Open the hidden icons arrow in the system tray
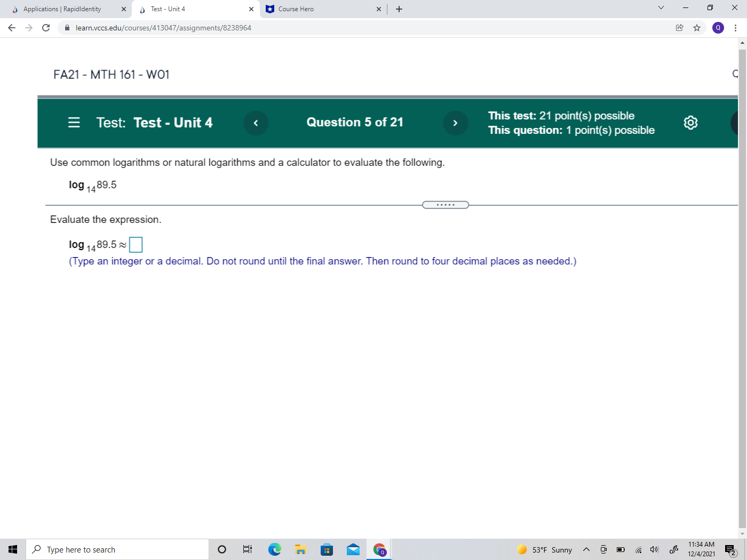Viewport: 747px width, 560px height. click(586, 549)
